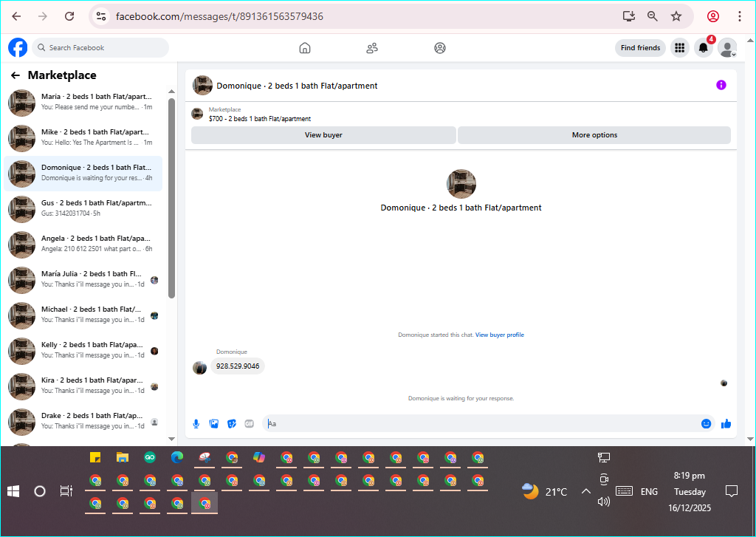The image size is (756, 537).
Task: Open the emoji picker icon
Action: tap(706, 424)
